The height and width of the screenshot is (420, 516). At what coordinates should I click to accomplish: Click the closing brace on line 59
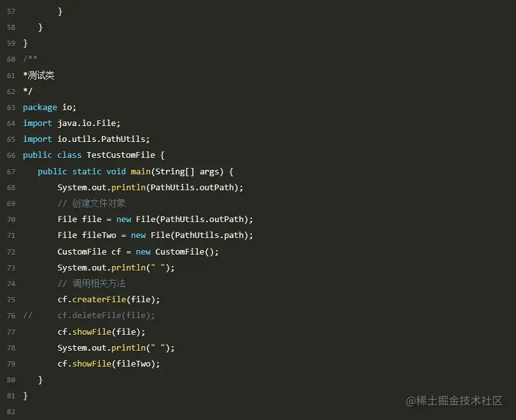(25, 43)
